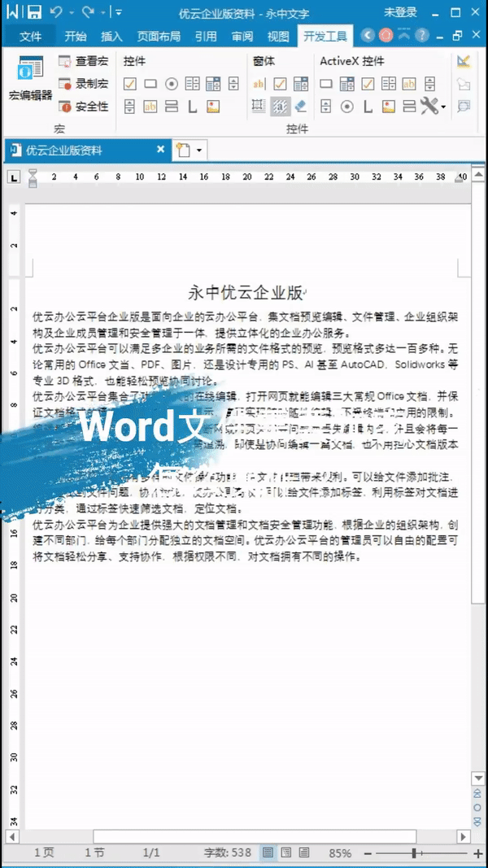Go to next page with double-down arrows
Screen dimensions: 488x868
pos(477,821)
